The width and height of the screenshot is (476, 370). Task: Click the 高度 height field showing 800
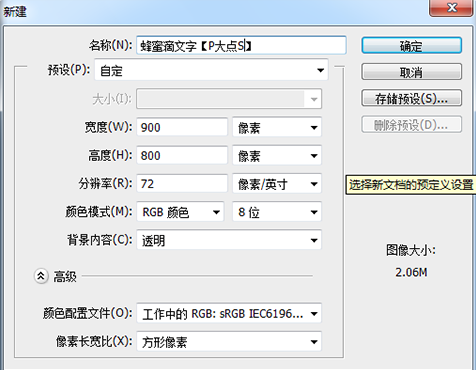(182, 155)
